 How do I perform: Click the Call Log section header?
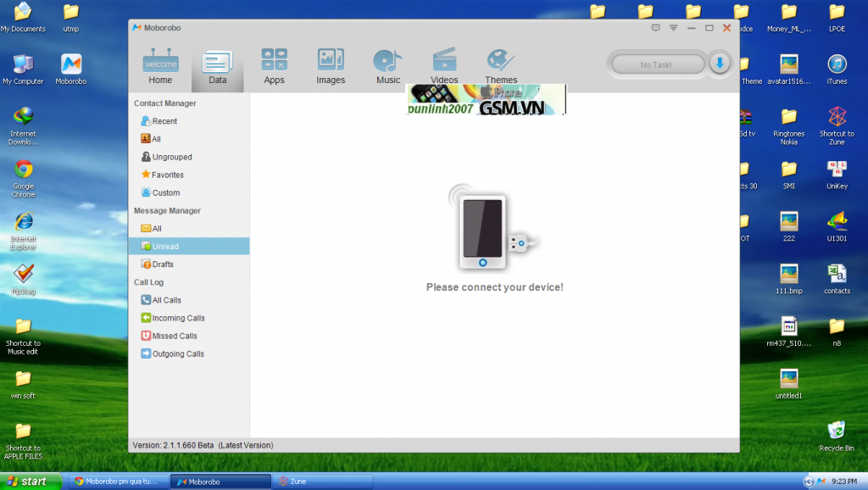coord(148,282)
